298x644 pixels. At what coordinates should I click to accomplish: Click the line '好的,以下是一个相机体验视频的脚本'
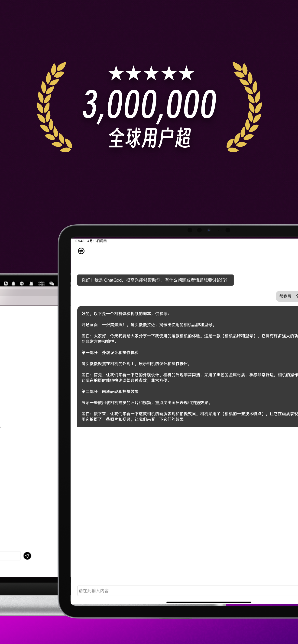pos(126,313)
